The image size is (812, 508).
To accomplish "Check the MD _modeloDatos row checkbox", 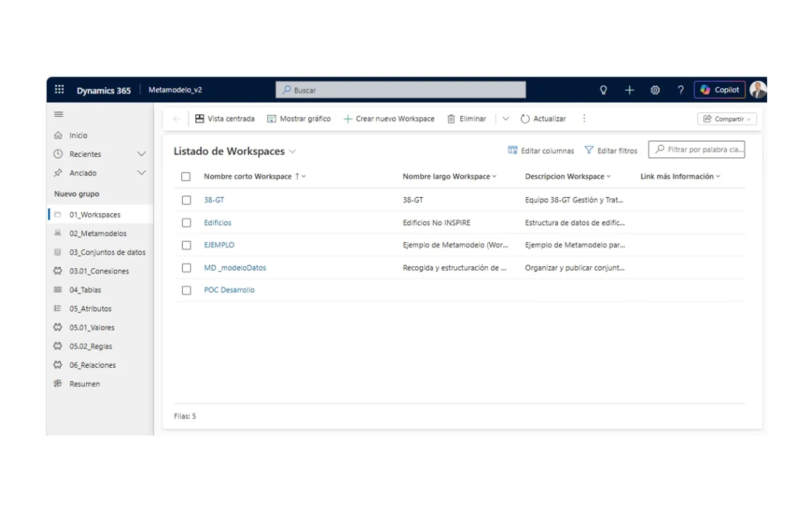I will 186,268.
